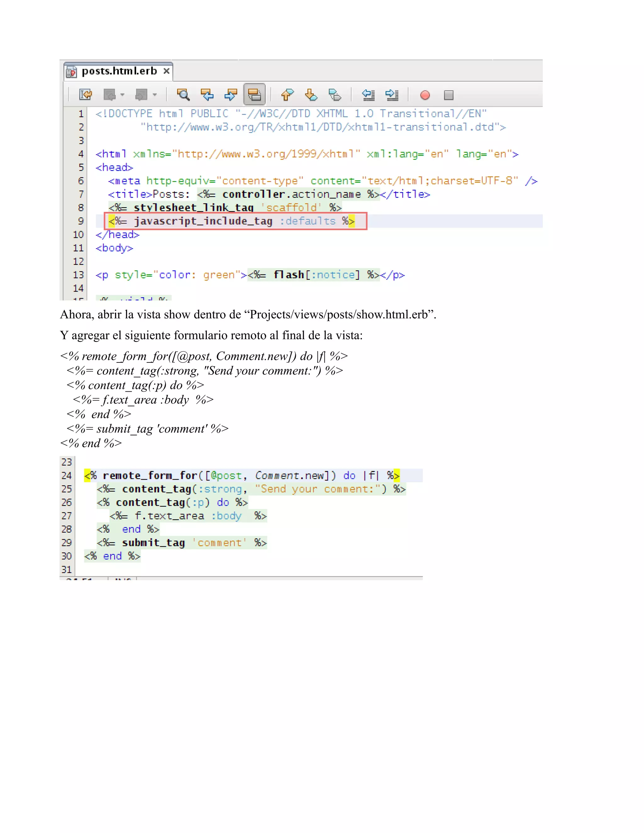Click the 'Ahora, abrir la vista show' sentence
Screen dimensions: 644x833
[x=248, y=315]
